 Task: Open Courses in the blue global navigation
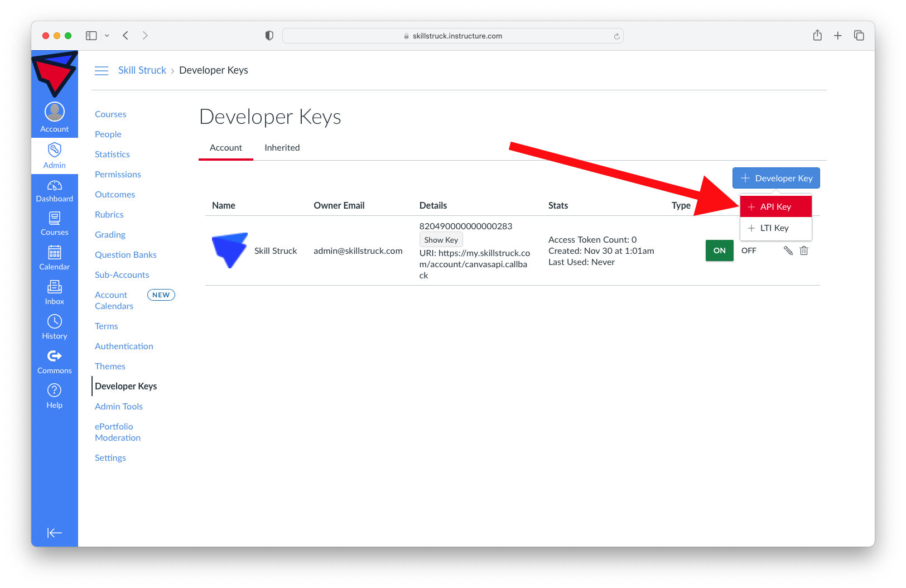point(55,224)
